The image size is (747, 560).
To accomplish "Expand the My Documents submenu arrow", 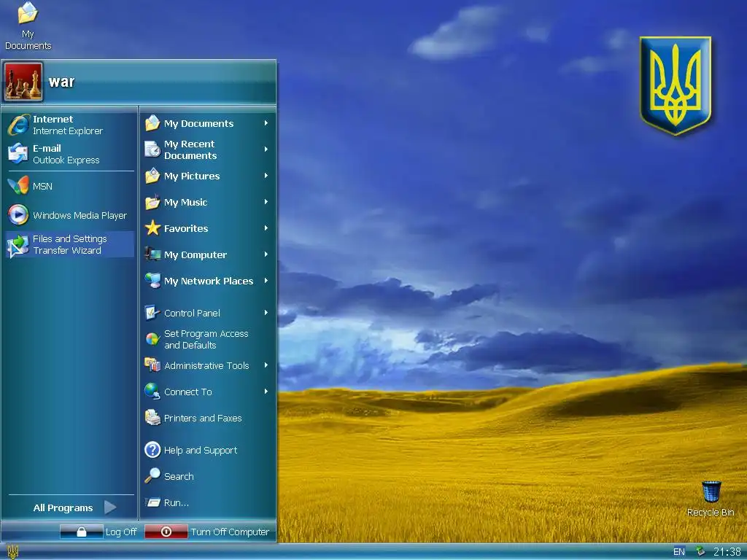I will click(266, 122).
